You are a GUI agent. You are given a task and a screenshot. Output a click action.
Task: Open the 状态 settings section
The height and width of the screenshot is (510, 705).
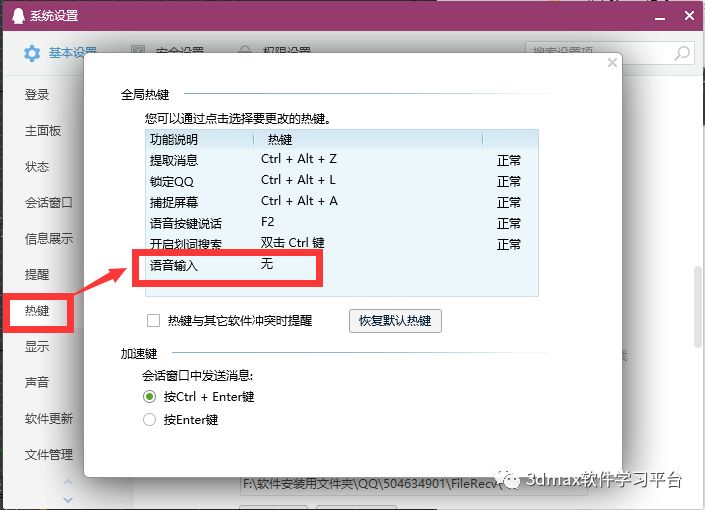pos(37,166)
